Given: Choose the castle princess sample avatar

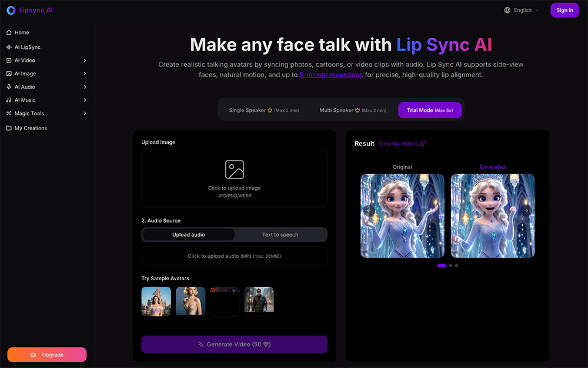Looking at the screenshot, I should 156,301.
